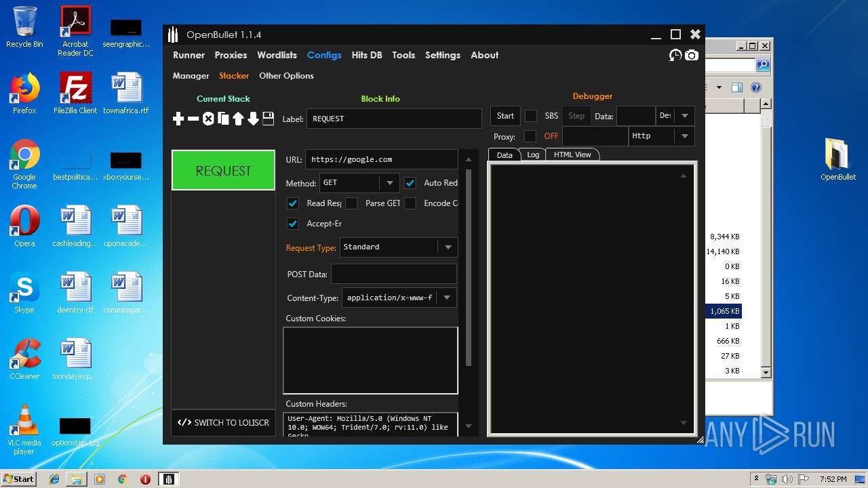Click the block settings vertical scrollbar

[x=468, y=268]
